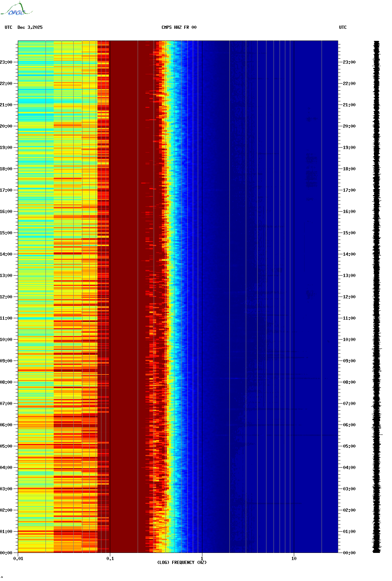Click the left-axis 09:00 time label
392x581 pixels.
point(6,361)
